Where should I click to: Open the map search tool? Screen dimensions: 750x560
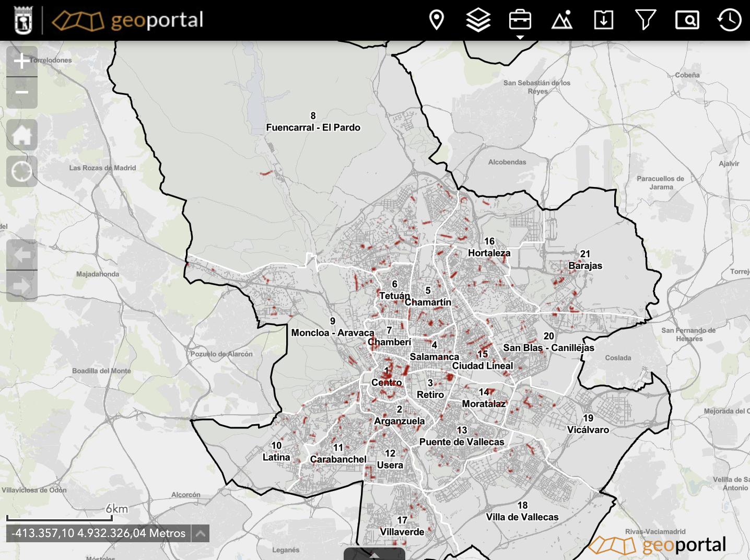(687, 20)
